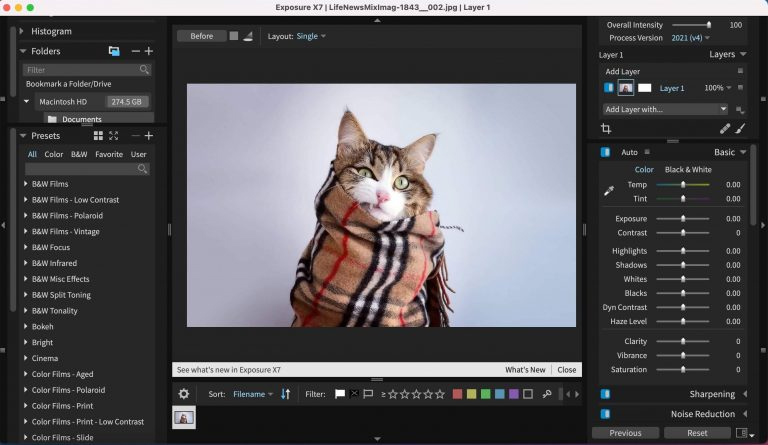Open advanced filter key icon

click(x=547, y=394)
